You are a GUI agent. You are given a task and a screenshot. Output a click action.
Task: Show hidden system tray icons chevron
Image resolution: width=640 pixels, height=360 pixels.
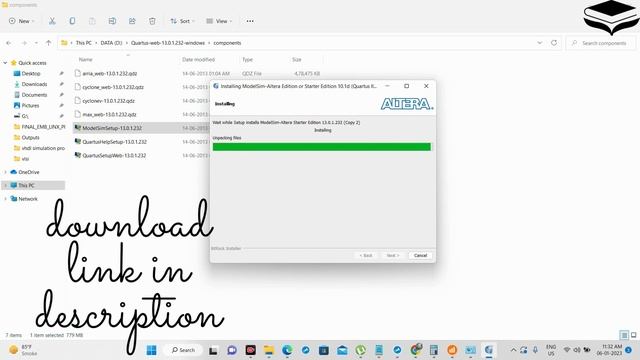coord(513,350)
